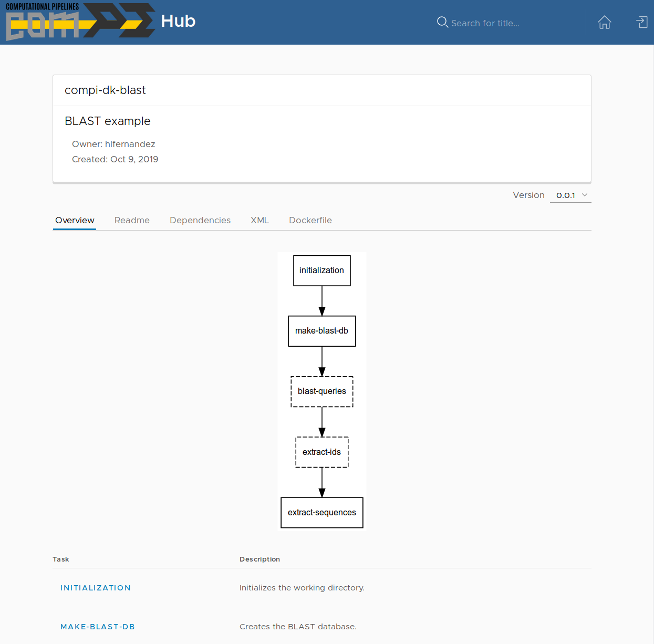This screenshot has width=654, height=644.
Task: Click the Compi Hub logo
Action: tap(80, 22)
